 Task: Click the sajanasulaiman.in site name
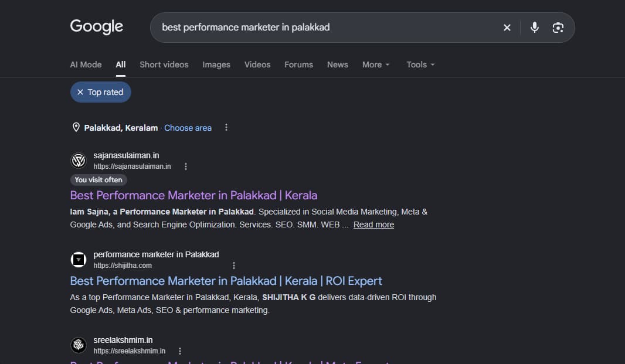pos(126,155)
